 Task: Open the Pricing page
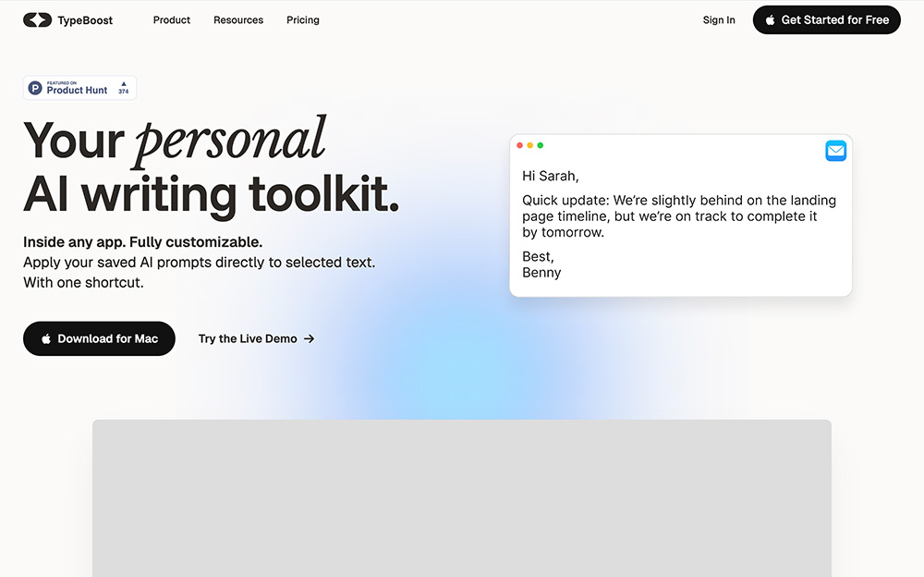click(302, 19)
